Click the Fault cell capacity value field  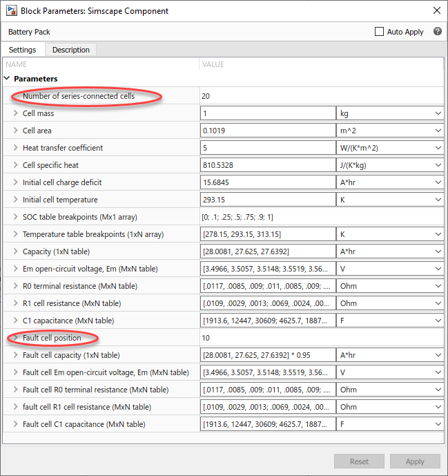pos(268,355)
